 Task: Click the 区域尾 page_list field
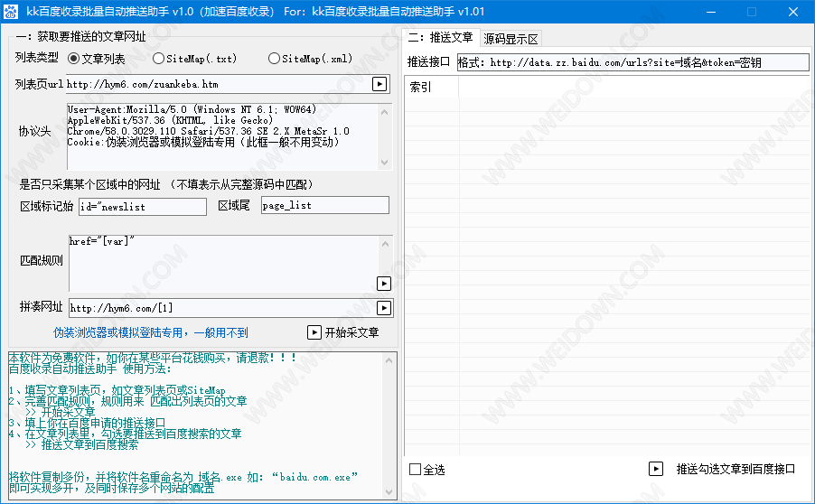coord(325,205)
